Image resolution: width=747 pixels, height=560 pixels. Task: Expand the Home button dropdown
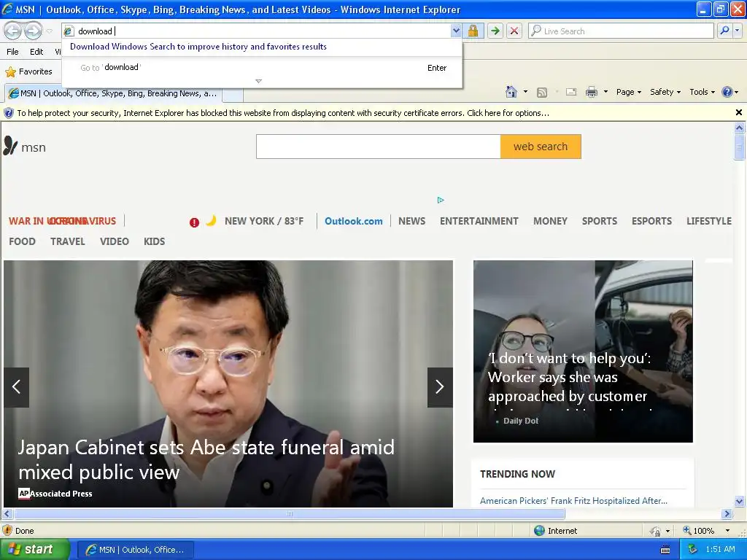[x=525, y=92]
